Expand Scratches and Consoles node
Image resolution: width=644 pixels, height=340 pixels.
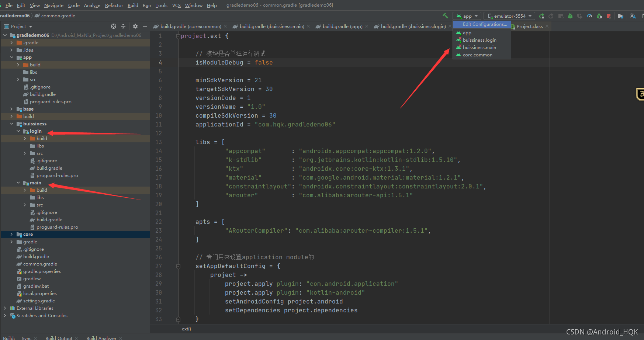5,315
